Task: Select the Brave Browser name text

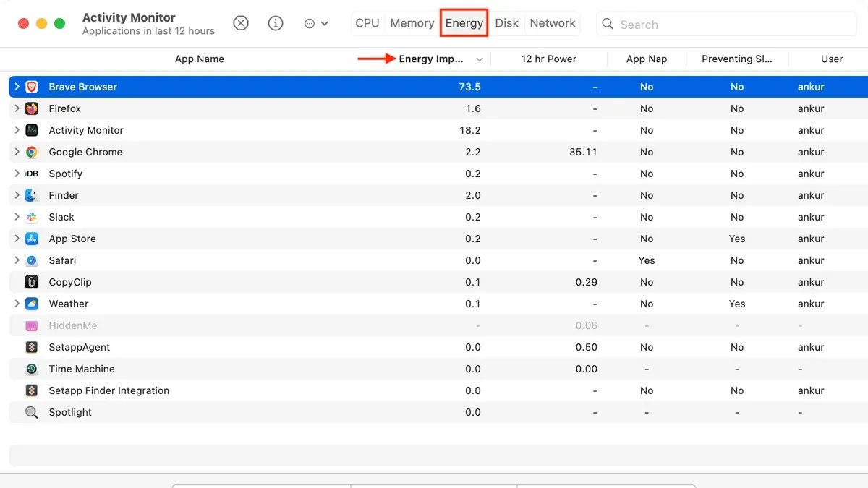Action: coord(82,87)
